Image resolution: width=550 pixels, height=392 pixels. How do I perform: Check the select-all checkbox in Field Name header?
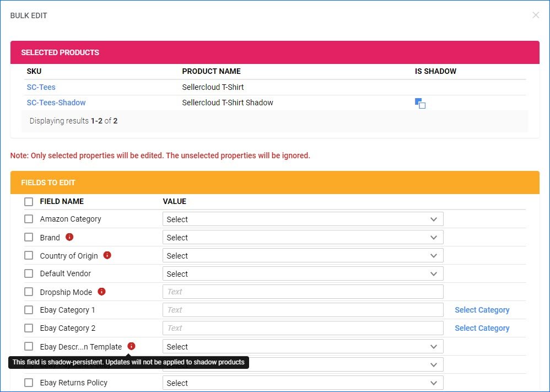[x=28, y=201]
